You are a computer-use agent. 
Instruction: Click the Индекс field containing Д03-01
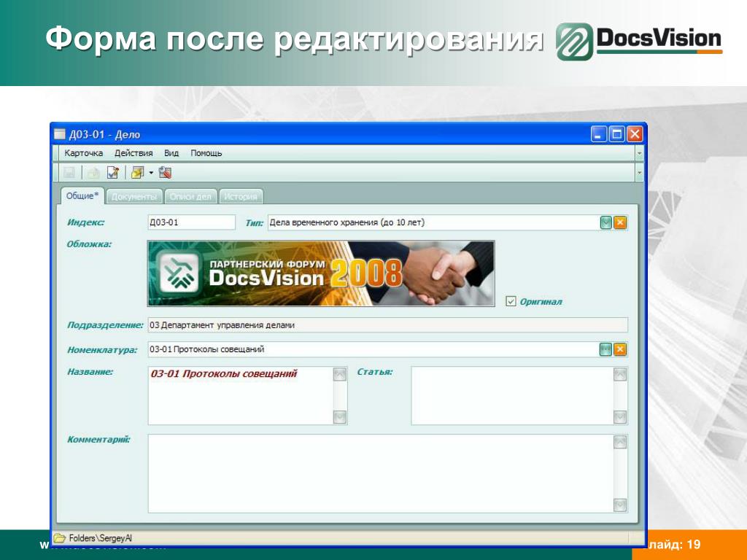coord(192,222)
